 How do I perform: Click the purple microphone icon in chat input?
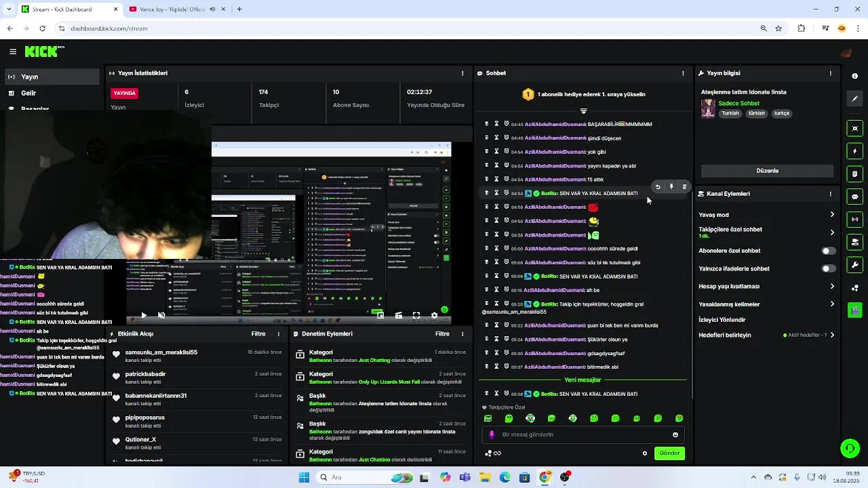[492, 435]
